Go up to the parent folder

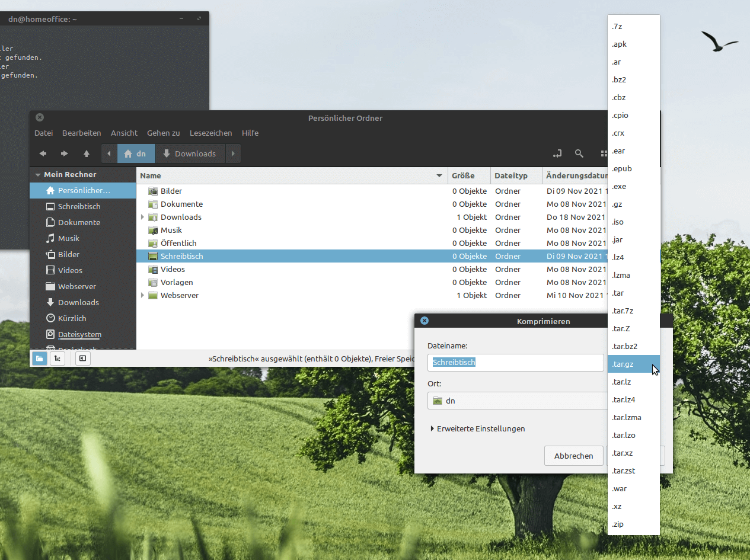pos(87,153)
